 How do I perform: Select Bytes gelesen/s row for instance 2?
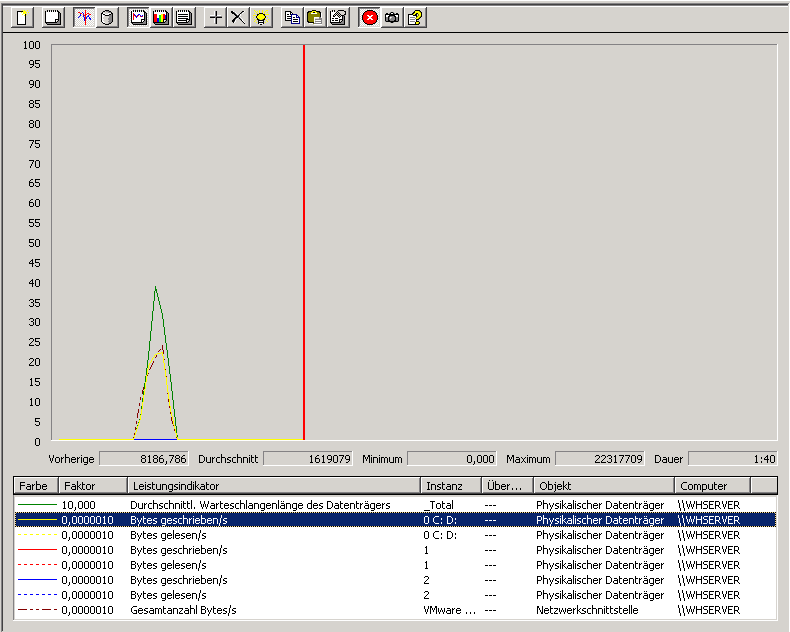(396, 595)
